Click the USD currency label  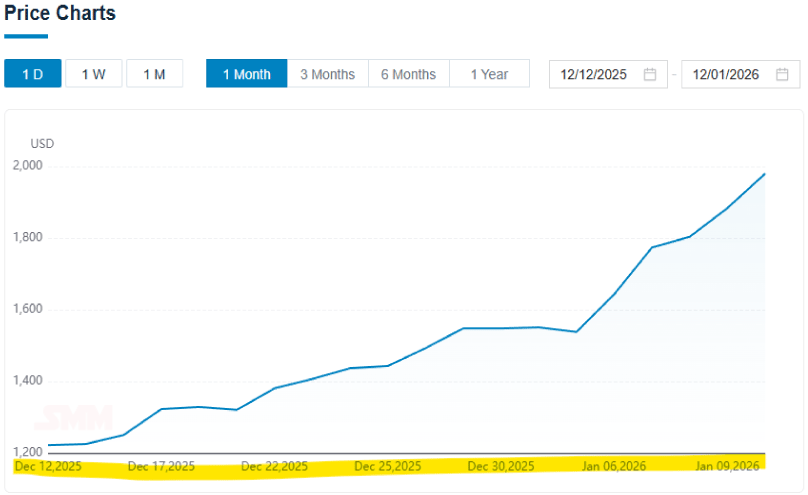[42, 144]
